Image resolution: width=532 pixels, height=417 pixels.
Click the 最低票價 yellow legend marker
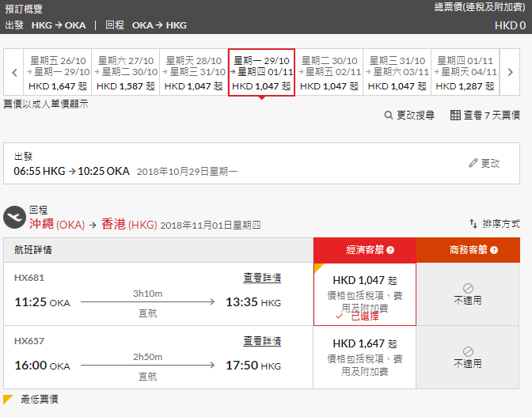click(x=8, y=400)
